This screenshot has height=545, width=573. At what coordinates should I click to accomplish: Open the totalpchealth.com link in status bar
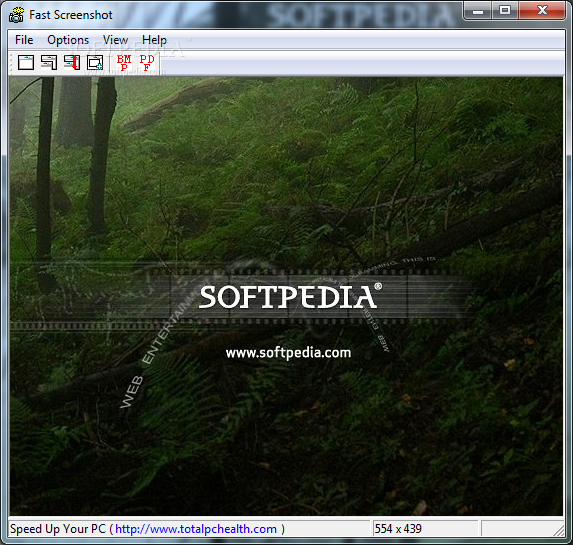tap(196, 529)
